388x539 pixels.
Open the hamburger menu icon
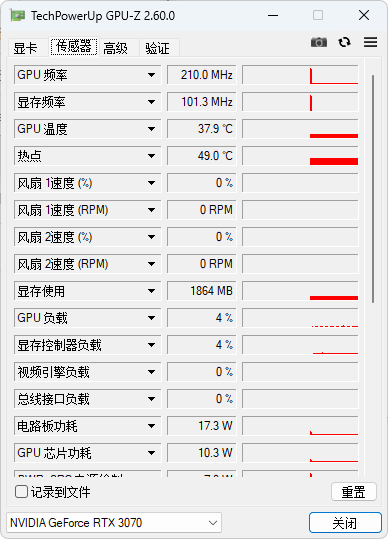(370, 42)
